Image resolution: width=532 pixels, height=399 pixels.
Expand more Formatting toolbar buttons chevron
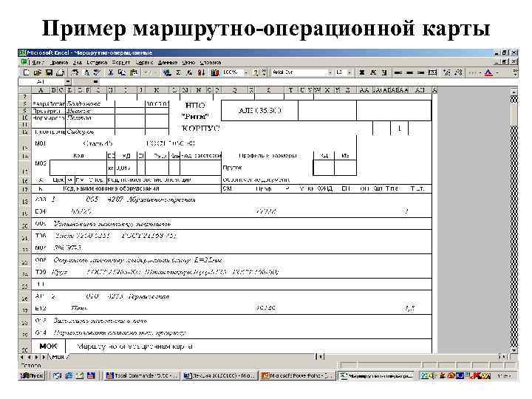[515, 72]
